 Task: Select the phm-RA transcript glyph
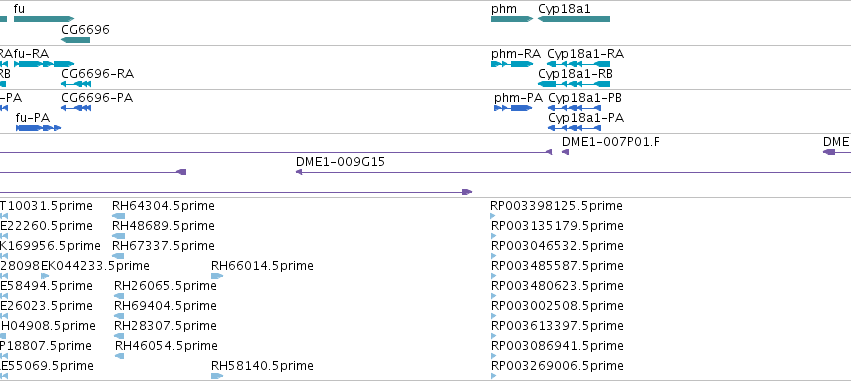point(512,64)
